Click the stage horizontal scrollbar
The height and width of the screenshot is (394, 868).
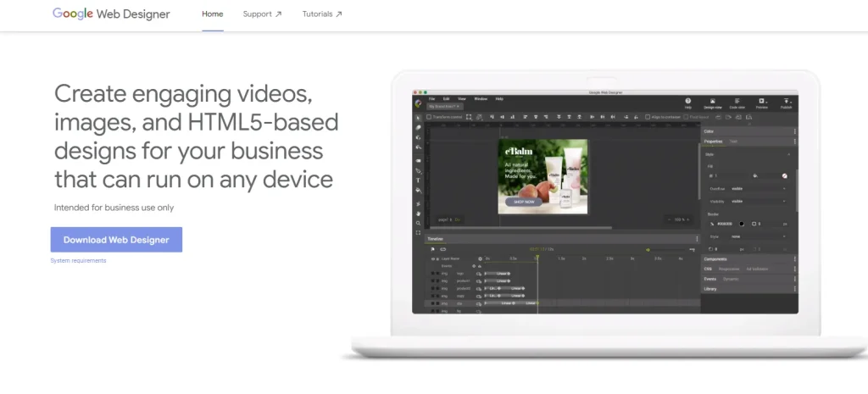[x=520, y=227]
